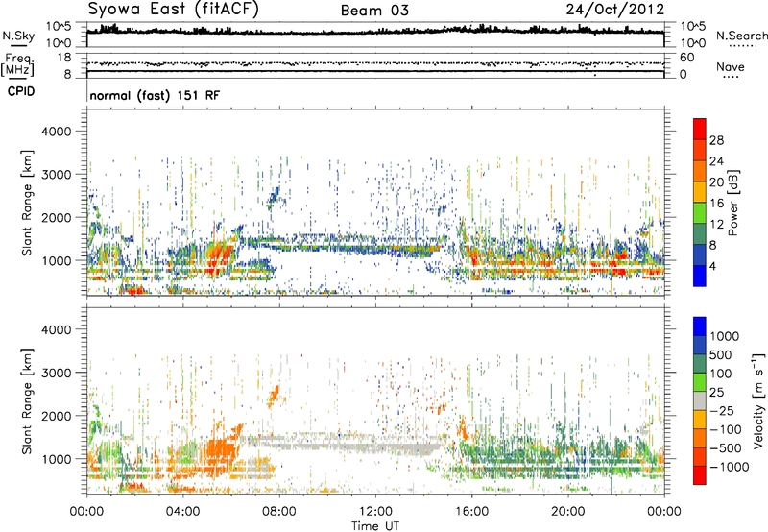Click the blue top segment of velocity colorbar
The image size is (768, 532).
pyautogui.click(x=700, y=326)
